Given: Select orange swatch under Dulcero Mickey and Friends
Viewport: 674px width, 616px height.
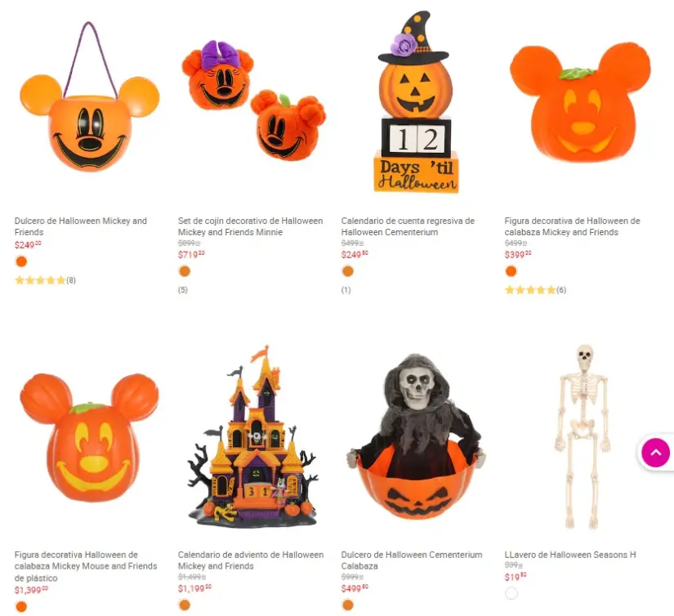Looking at the screenshot, I should click(21, 261).
